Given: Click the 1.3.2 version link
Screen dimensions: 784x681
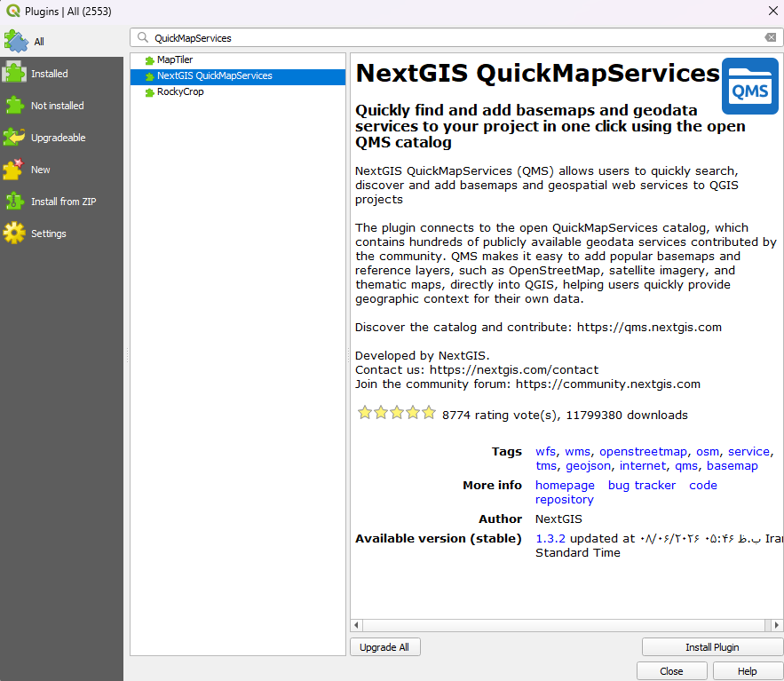Looking at the screenshot, I should tap(550, 539).
